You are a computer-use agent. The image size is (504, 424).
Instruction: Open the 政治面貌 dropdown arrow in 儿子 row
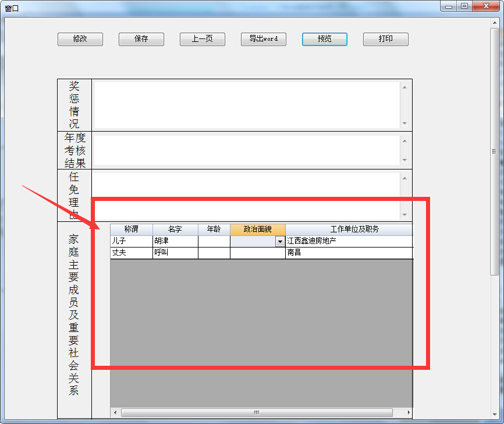pos(280,241)
